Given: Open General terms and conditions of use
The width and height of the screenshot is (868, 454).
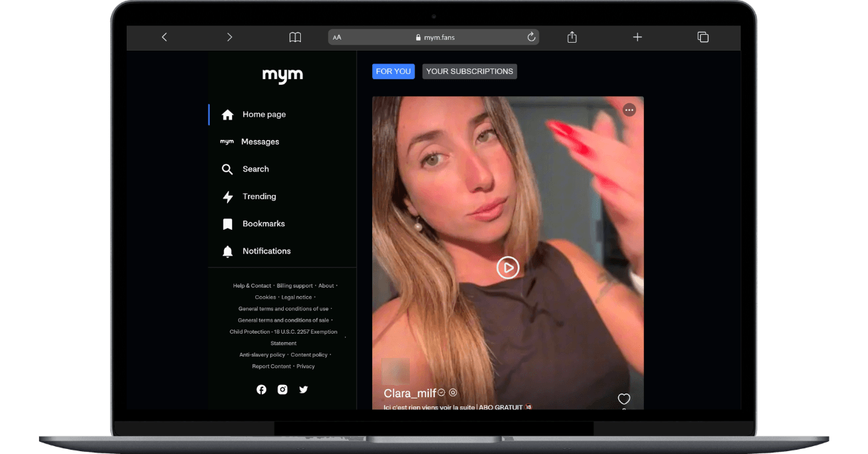Looking at the screenshot, I should (x=283, y=309).
